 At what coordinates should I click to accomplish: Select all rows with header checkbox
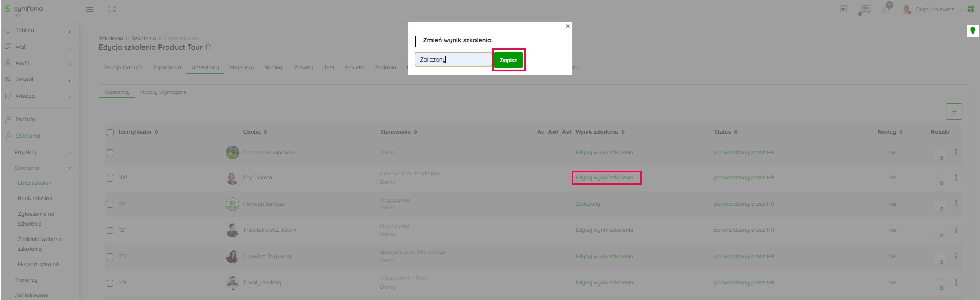coord(110,132)
